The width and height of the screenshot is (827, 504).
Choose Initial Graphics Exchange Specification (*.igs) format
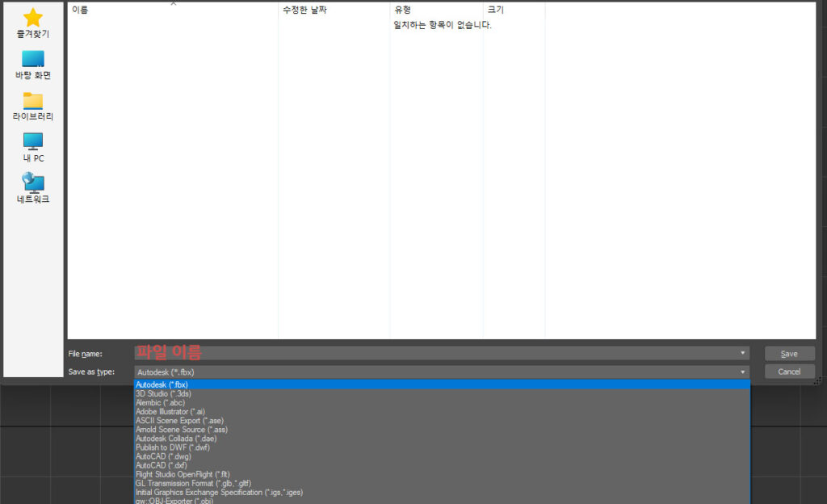click(442, 493)
